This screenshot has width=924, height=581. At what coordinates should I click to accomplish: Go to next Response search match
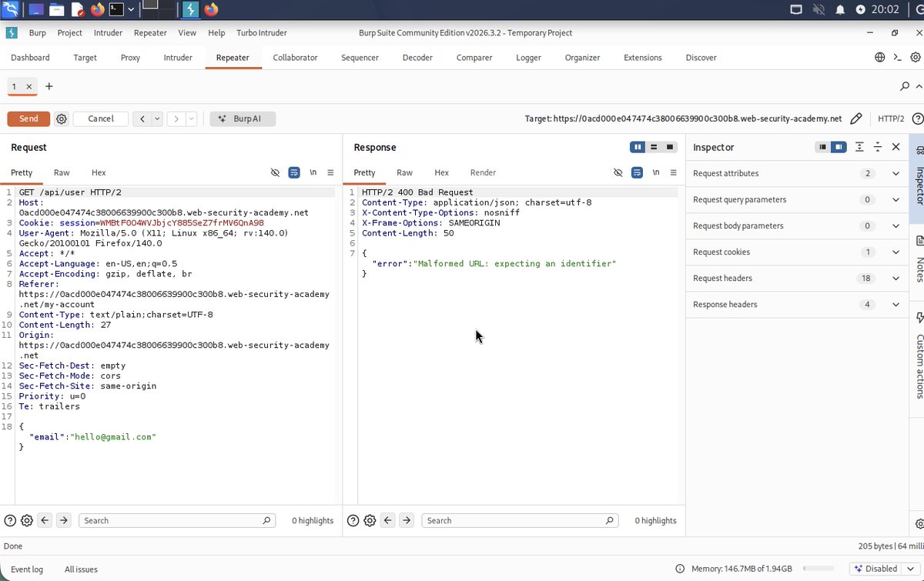pyautogui.click(x=407, y=520)
